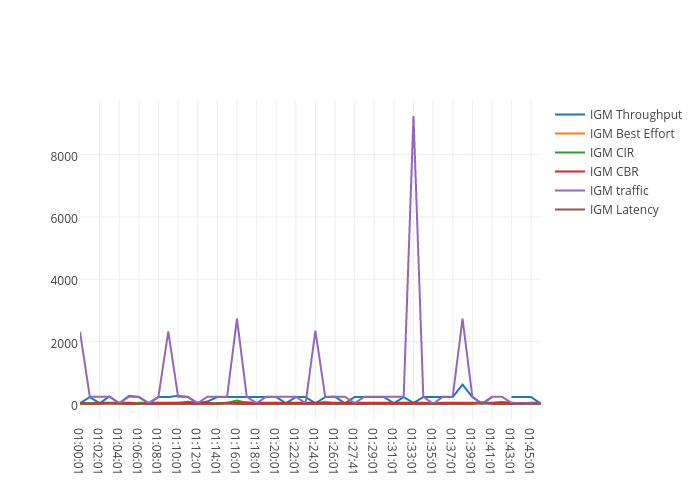Screen dimensions: 700x500
Task: Click the purple traffic peak above 01:16:01
Action: [237, 320]
